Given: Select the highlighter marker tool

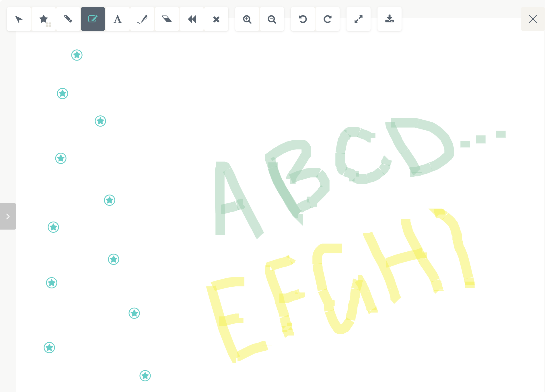Looking at the screenshot, I should click(x=68, y=19).
